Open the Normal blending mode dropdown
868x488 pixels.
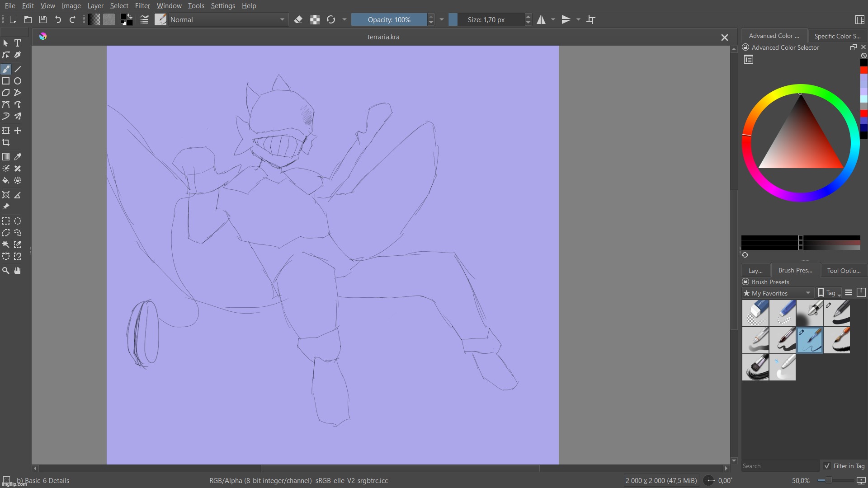(228, 19)
